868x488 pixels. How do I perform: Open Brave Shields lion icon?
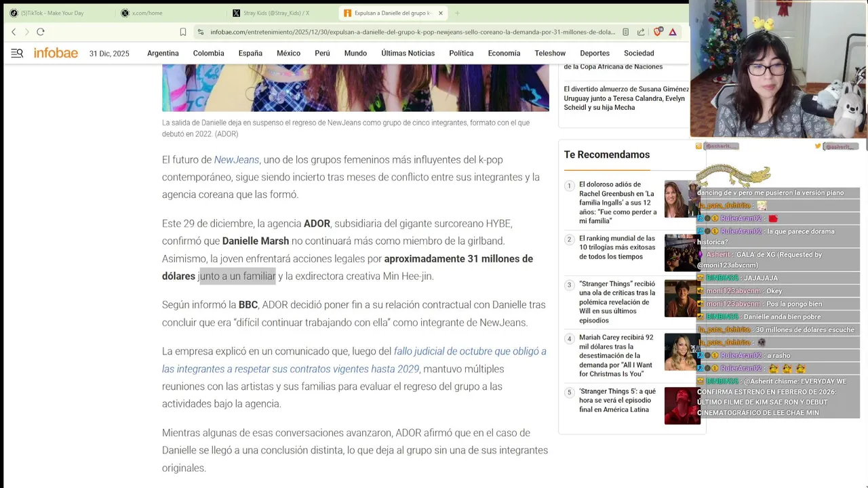point(658,32)
